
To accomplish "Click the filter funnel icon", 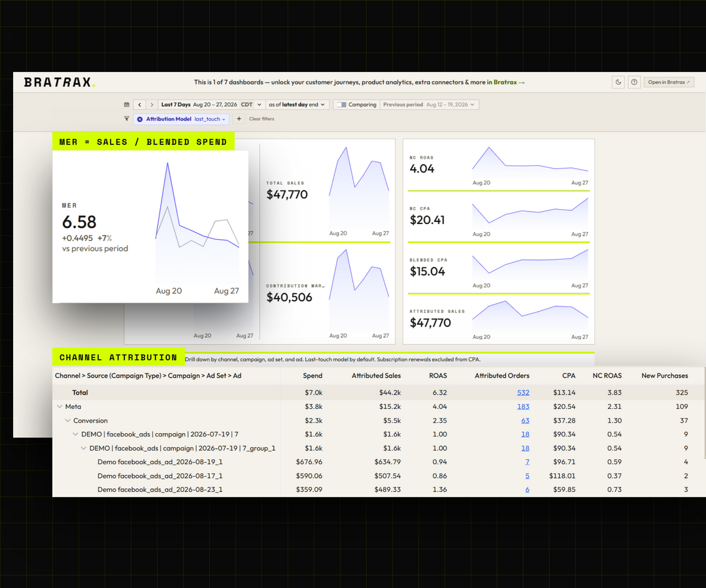I will pos(127,119).
